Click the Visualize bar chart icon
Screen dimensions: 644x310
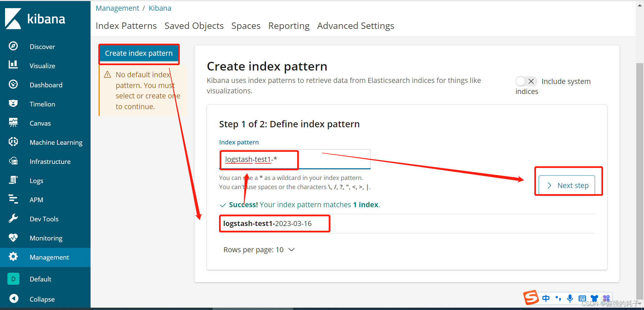pyautogui.click(x=13, y=64)
